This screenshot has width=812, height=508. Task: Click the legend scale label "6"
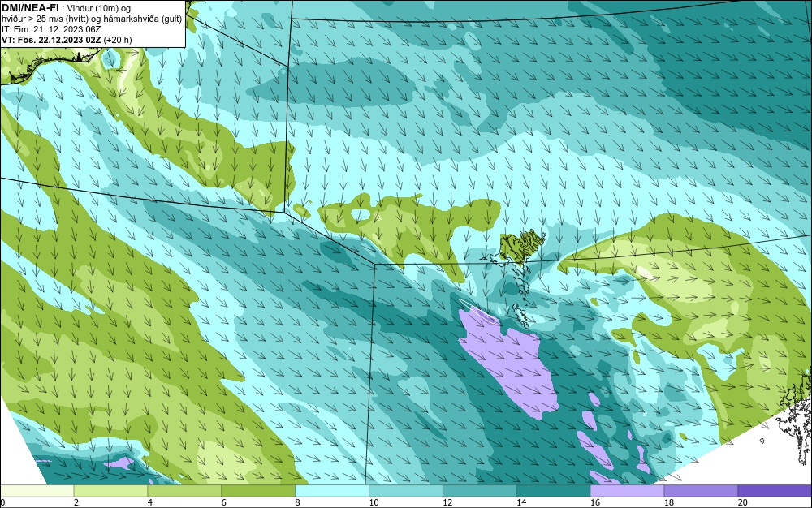coord(224,502)
